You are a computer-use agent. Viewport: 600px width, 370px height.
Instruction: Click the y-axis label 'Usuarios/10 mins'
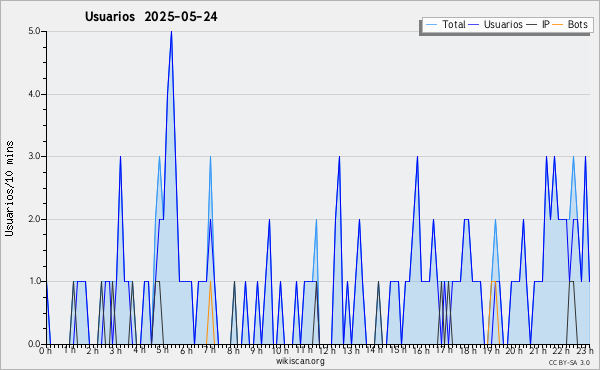coord(9,188)
